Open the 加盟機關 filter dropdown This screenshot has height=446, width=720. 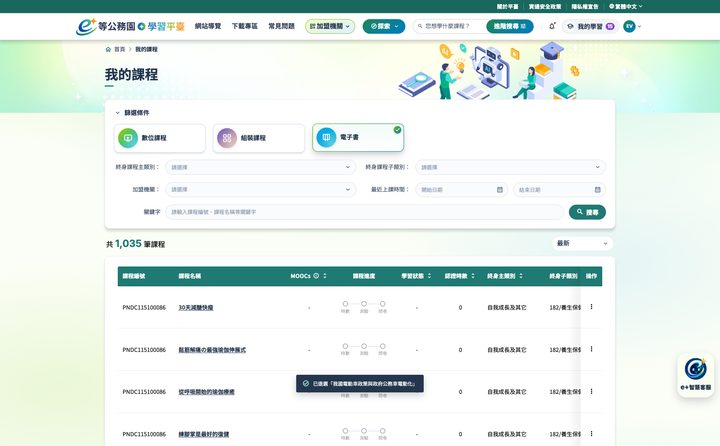pyautogui.click(x=260, y=189)
